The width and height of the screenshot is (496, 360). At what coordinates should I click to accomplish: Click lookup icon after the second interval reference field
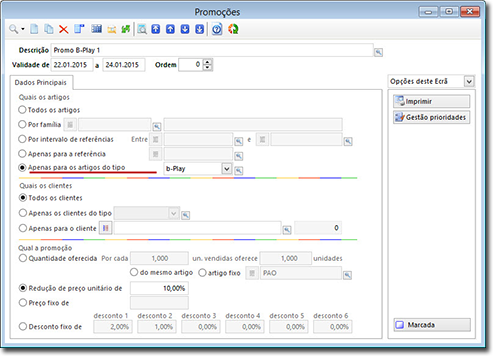[348, 141]
